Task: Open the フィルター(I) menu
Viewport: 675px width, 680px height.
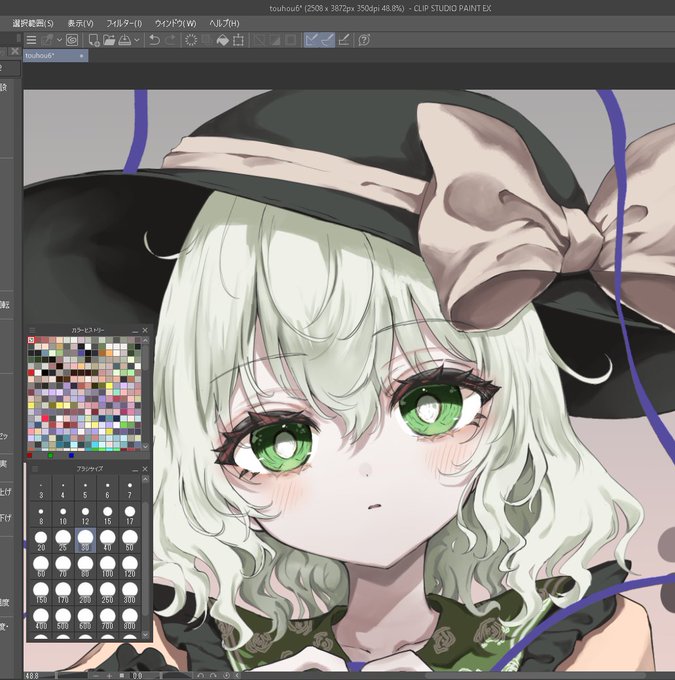Action: 124,23
